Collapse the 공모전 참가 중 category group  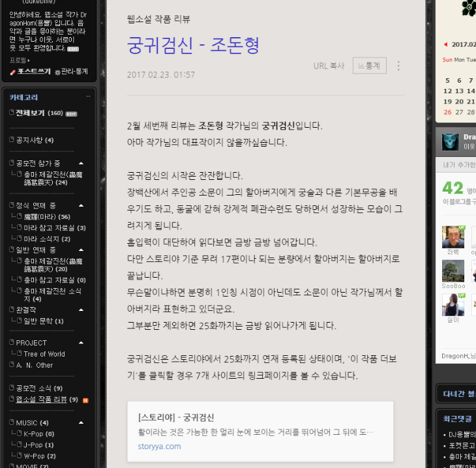[81, 164]
